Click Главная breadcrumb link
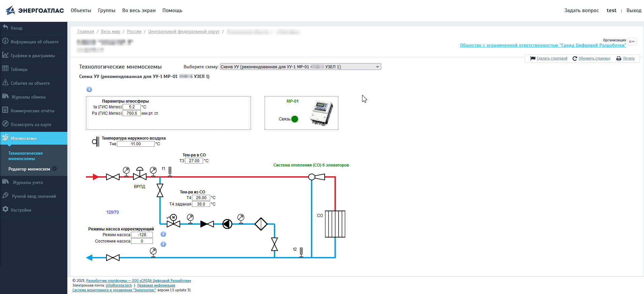This screenshot has height=294, width=644. pos(86,31)
